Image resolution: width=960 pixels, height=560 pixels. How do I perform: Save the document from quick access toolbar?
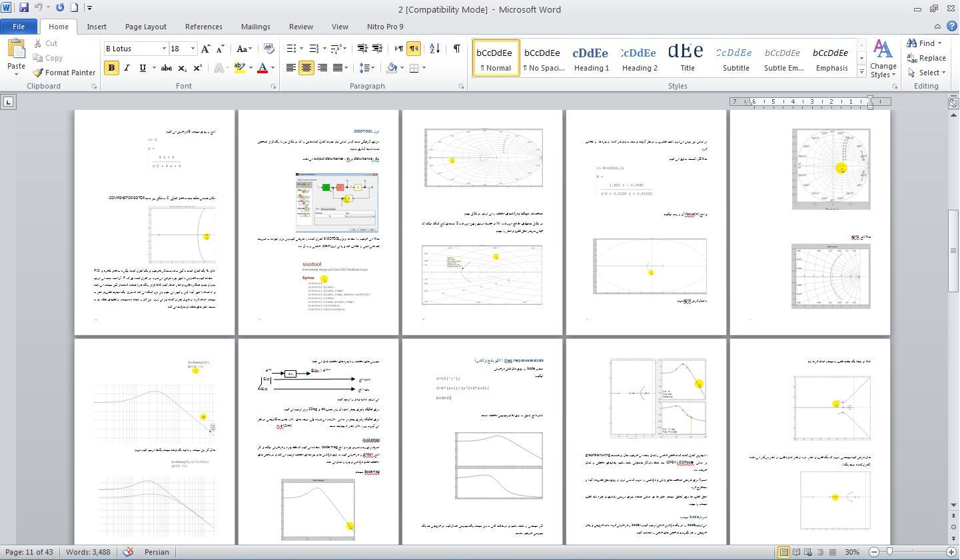pyautogui.click(x=24, y=8)
